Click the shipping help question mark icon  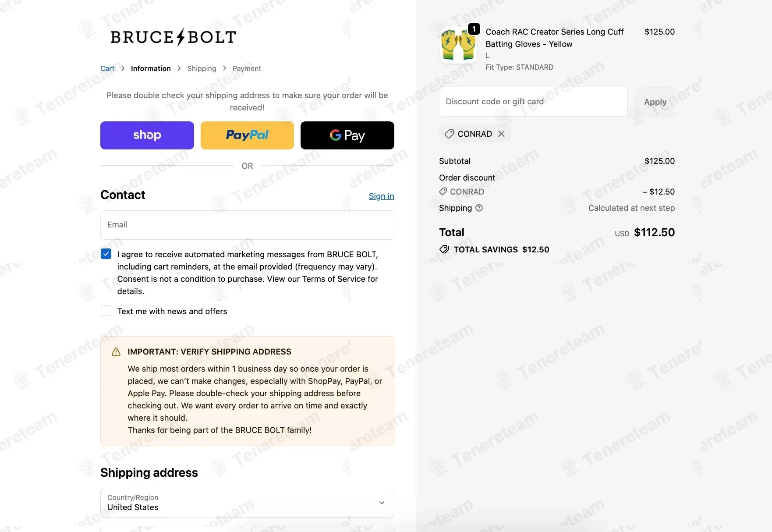[x=479, y=208]
